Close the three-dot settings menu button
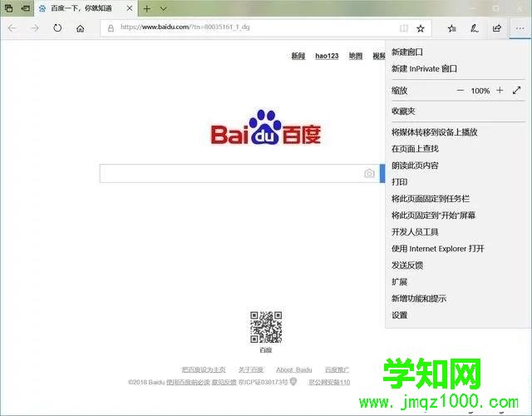This screenshot has width=532, height=416. click(x=520, y=28)
